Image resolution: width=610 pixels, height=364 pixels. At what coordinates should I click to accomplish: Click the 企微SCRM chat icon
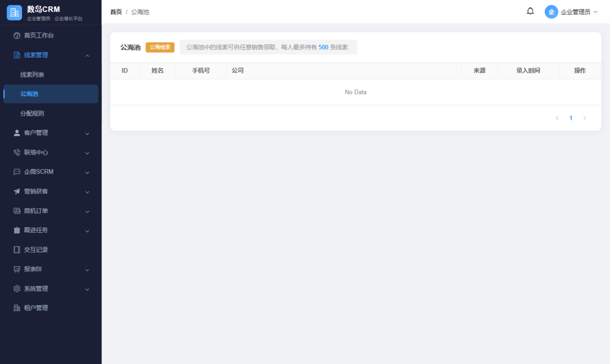[x=17, y=172]
